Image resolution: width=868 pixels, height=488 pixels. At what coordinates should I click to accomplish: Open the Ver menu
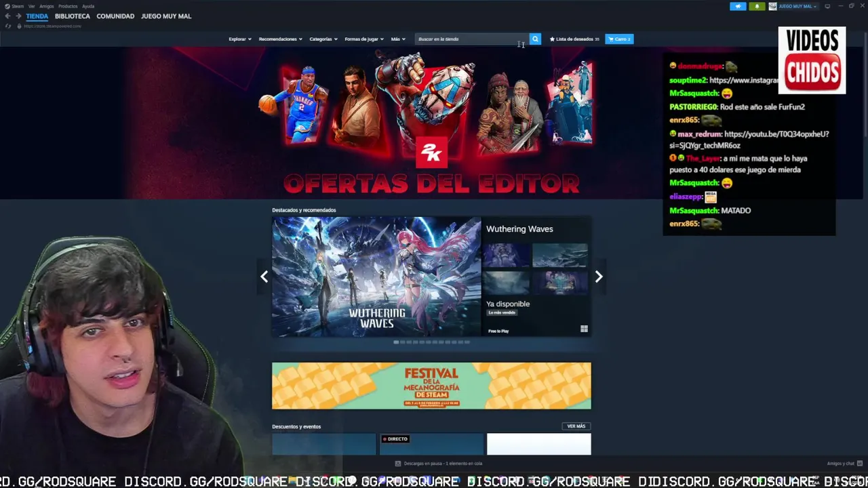click(32, 6)
